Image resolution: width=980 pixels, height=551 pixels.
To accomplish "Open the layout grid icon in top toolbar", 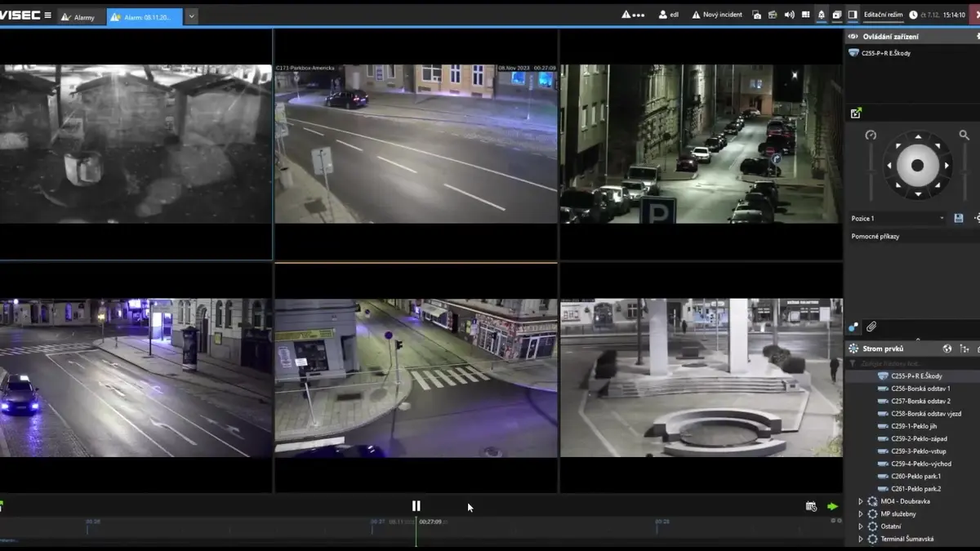I will click(x=805, y=15).
